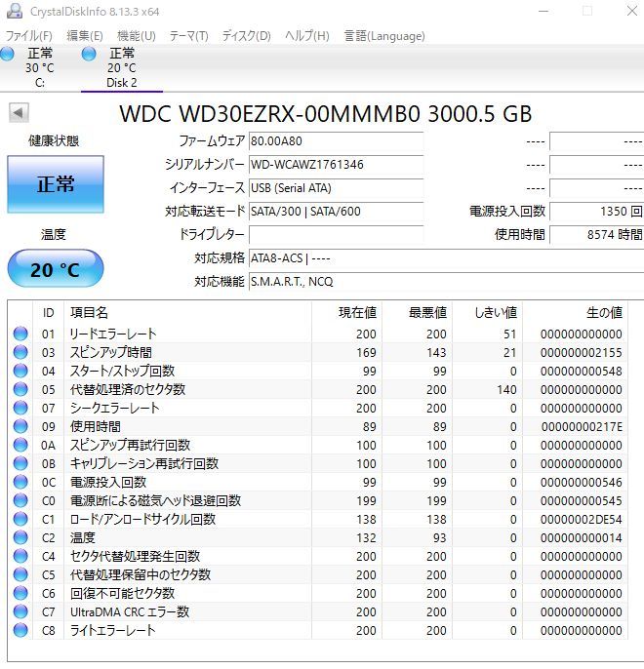Screen dimensions: 644x669
Task: Click current value 169 in スピンアップ時間 row
Action: pos(366,352)
